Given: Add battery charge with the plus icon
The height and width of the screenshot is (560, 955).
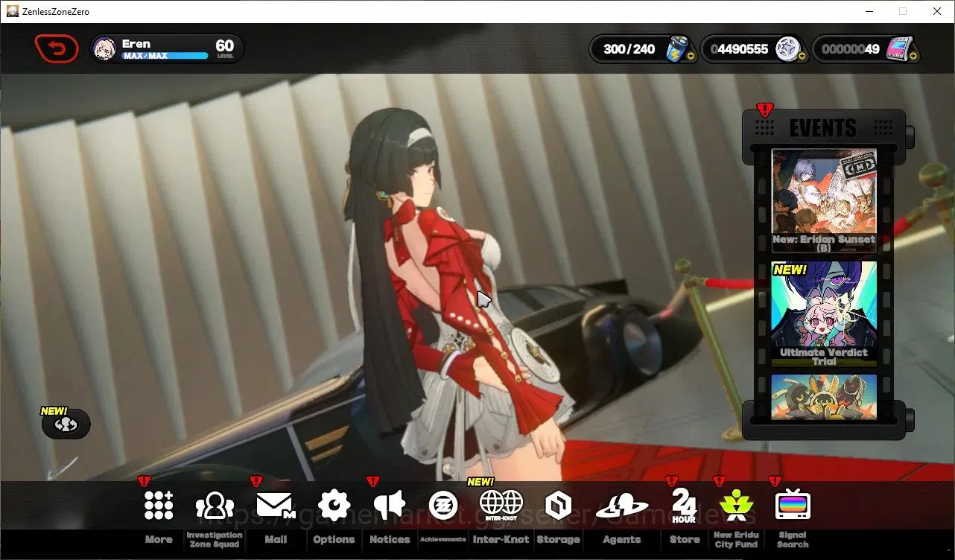Looking at the screenshot, I should (691, 56).
